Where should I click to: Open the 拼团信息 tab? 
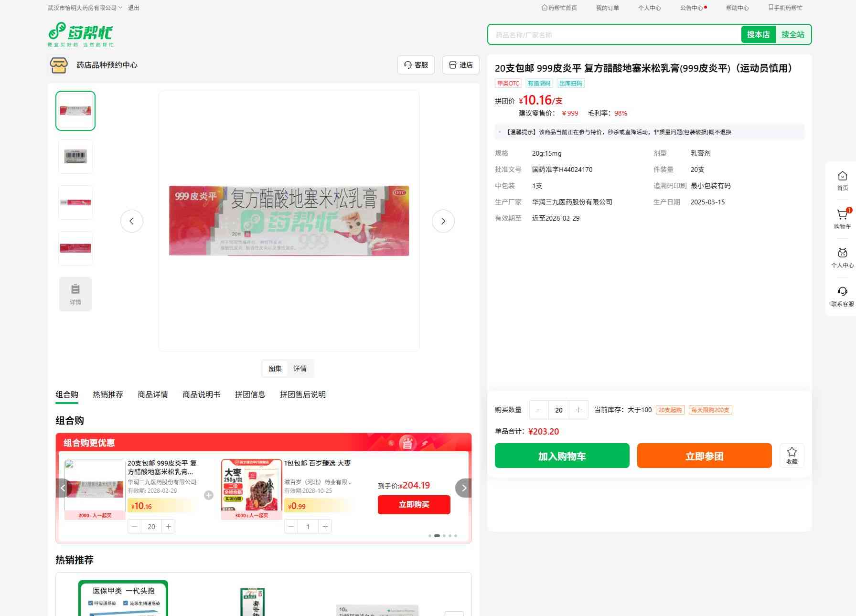coord(250,394)
